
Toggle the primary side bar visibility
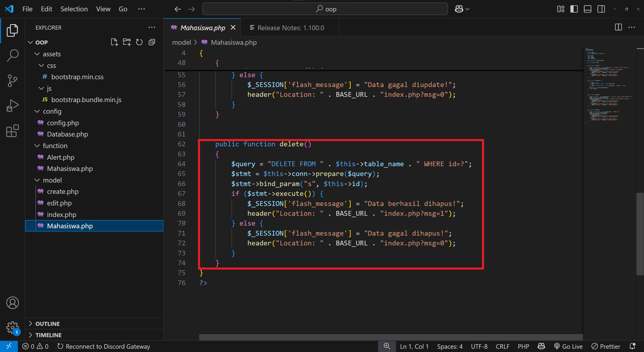click(x=574, y=9)
